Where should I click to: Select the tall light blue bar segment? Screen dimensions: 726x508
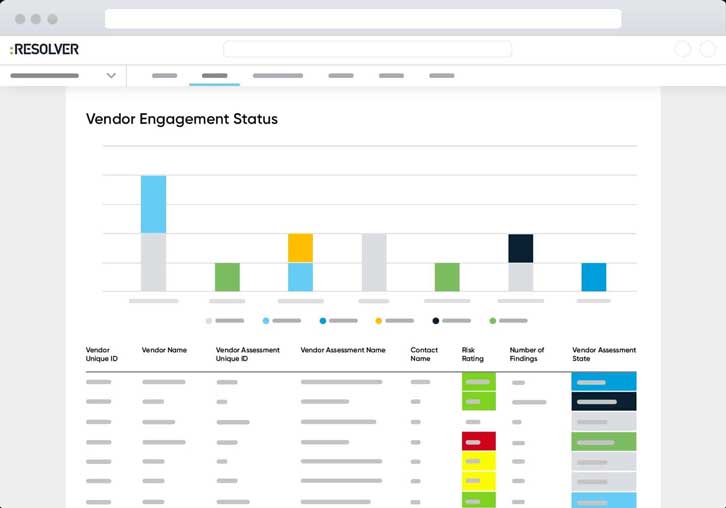(154, 204)
